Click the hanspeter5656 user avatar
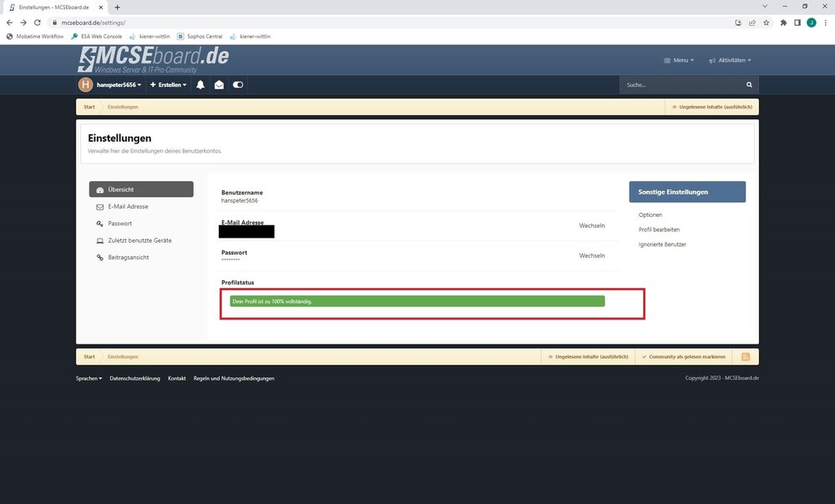This screenshot has width=835, height=504. click(85, 85)
